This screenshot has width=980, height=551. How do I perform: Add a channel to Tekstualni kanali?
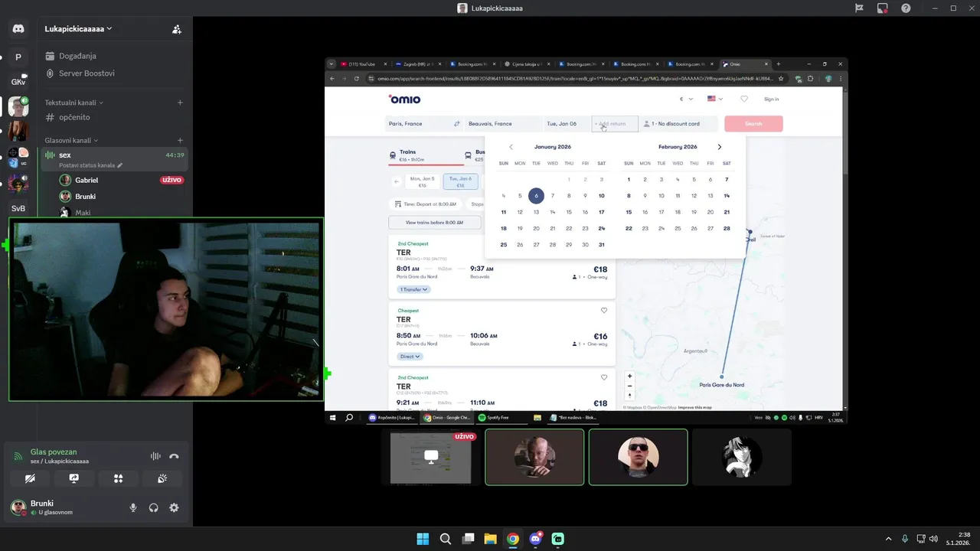pos(180,103)
